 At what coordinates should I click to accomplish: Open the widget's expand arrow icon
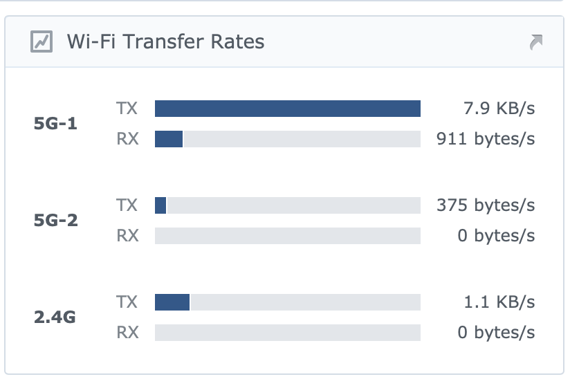(535, 43)
